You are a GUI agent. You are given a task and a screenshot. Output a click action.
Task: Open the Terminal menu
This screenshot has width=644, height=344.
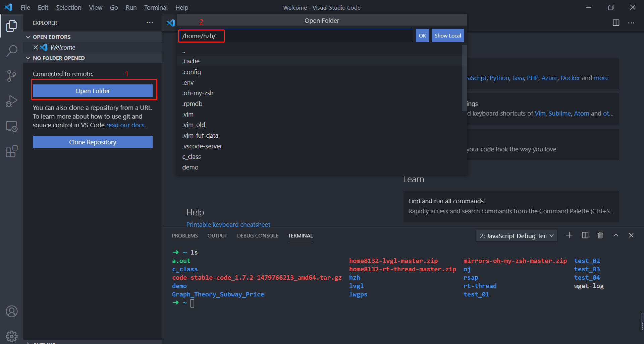[156, 7]
